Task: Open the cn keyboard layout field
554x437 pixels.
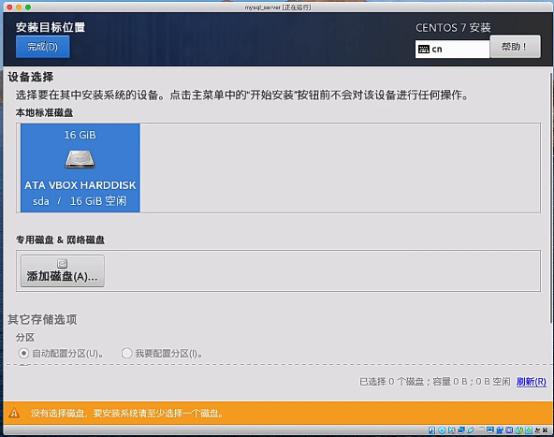Action: click(452, 49)
